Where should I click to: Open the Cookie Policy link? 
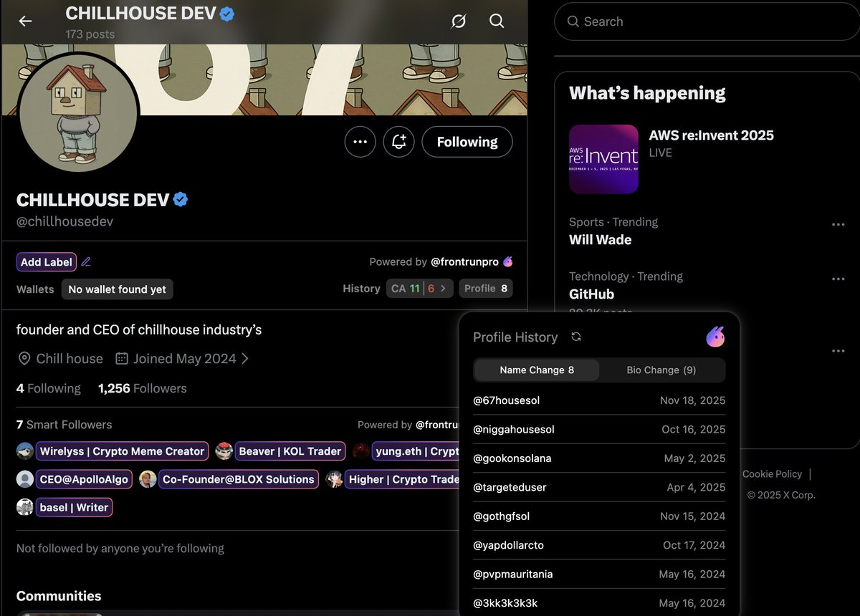772,474
